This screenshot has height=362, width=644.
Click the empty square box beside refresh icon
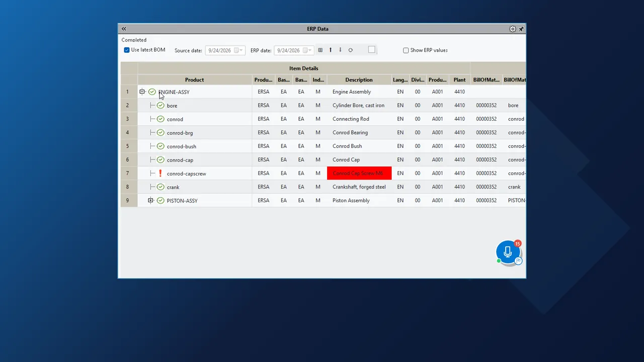coord(372,50)
